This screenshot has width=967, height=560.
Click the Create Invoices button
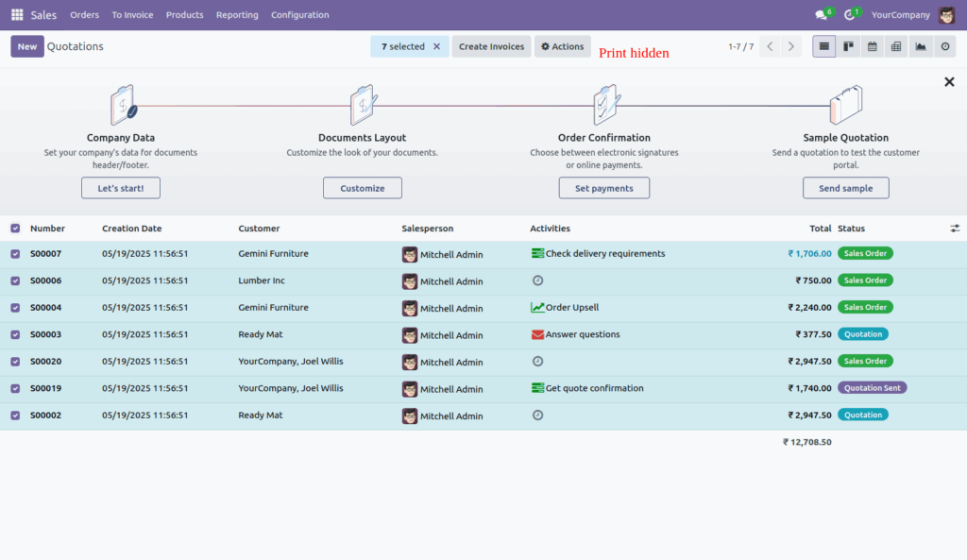click(x=491, y=45)
